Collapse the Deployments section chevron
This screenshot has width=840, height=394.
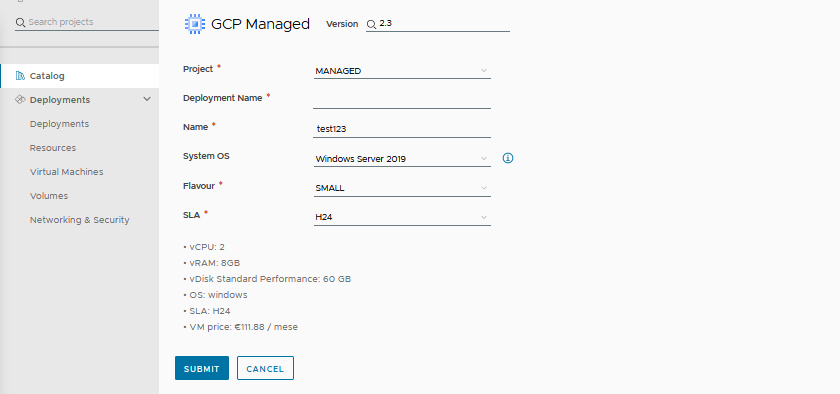coord(147,99)
